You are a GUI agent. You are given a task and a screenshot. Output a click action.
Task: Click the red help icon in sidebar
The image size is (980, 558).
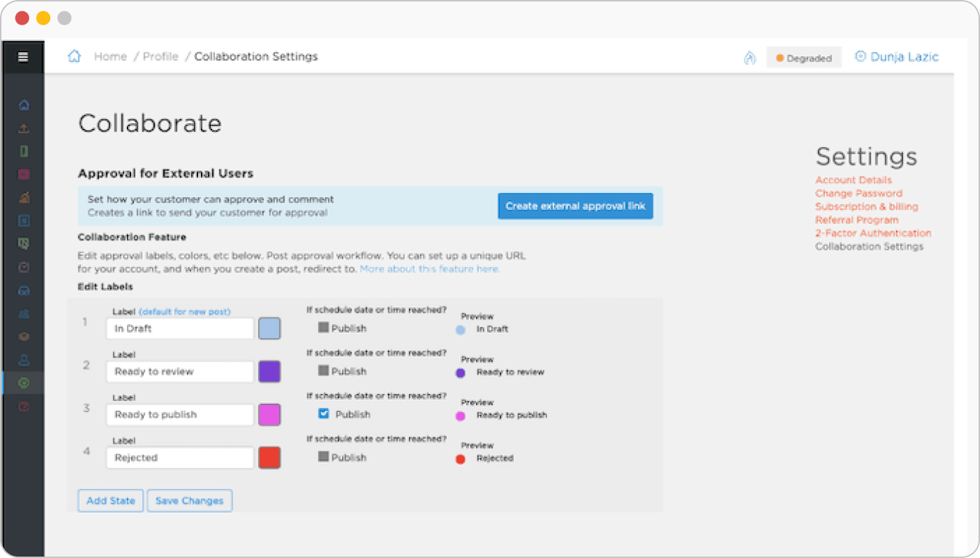click(x=24, y=407)
